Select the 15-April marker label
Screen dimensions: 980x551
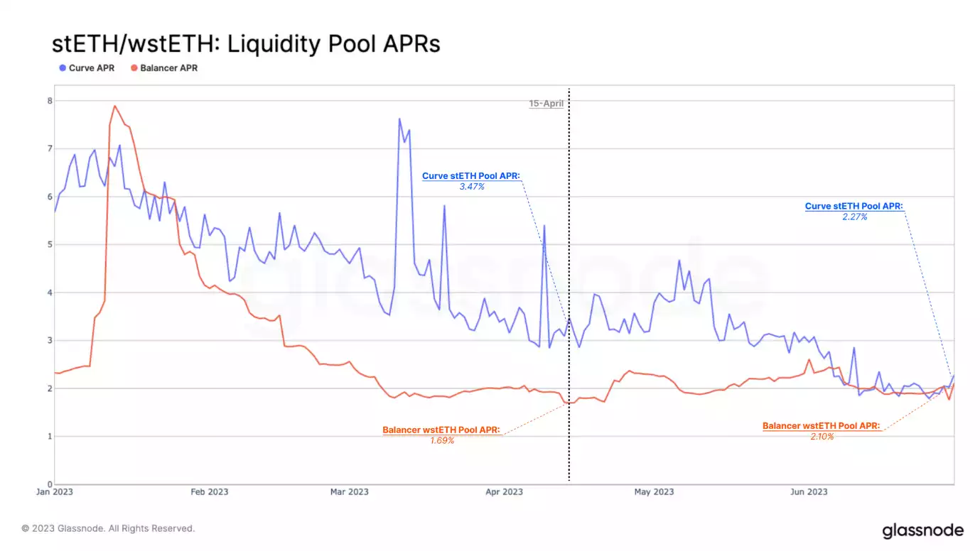point(546,104)
